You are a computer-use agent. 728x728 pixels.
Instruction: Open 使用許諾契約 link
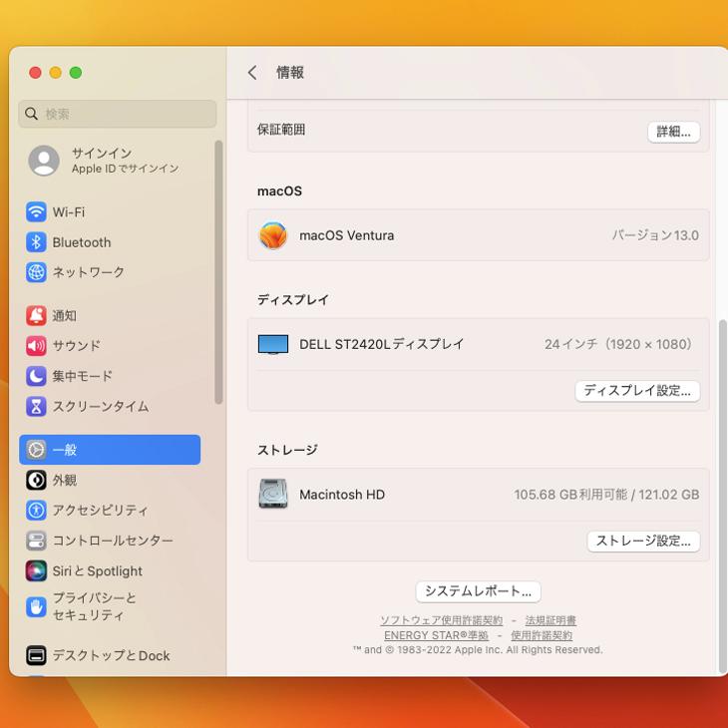[x=542, y=635]
